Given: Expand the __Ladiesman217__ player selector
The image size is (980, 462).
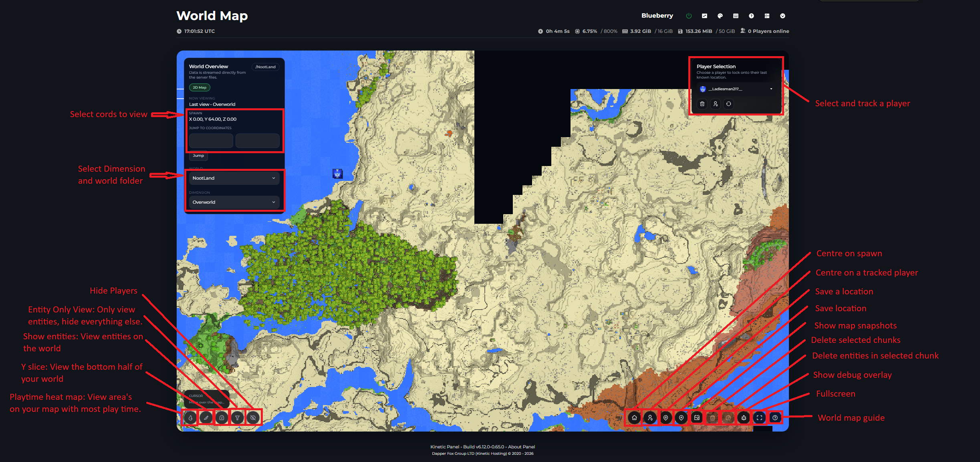Looking at the screenshot, I should click(x=736, y=89).
